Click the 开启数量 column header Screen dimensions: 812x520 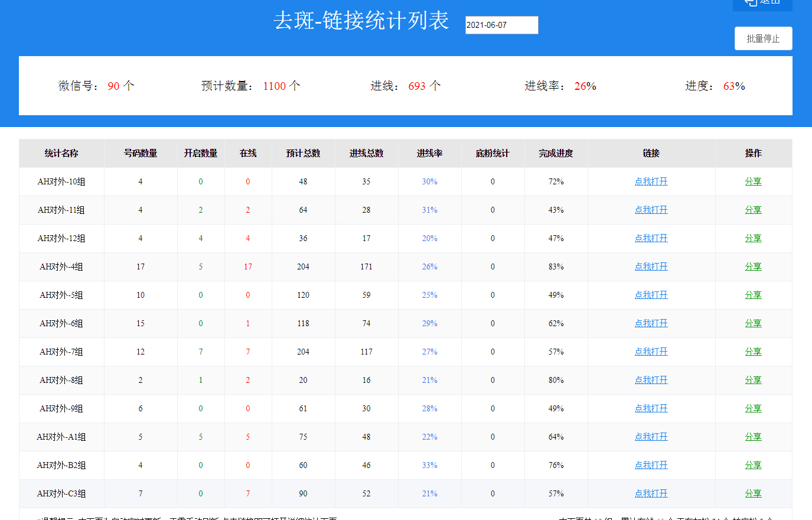(x=201, y=153)
